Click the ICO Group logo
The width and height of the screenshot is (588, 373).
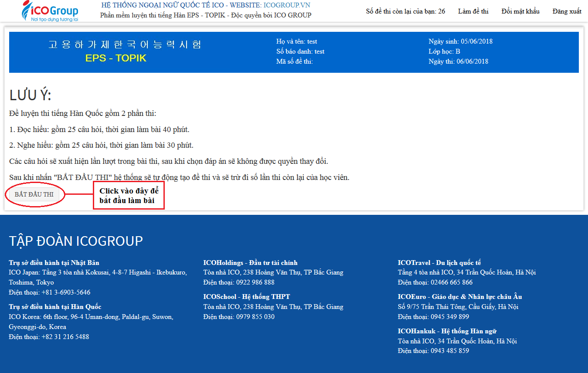[50, 12]
